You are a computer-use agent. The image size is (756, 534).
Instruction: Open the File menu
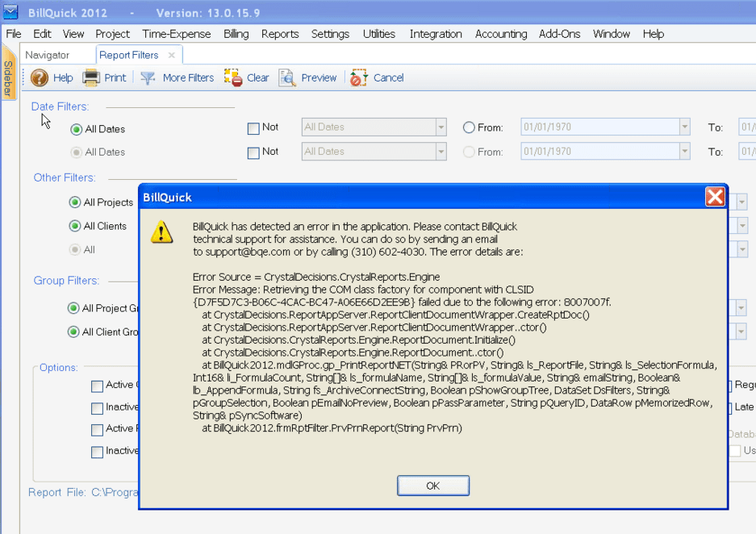(x=14, y=34)
